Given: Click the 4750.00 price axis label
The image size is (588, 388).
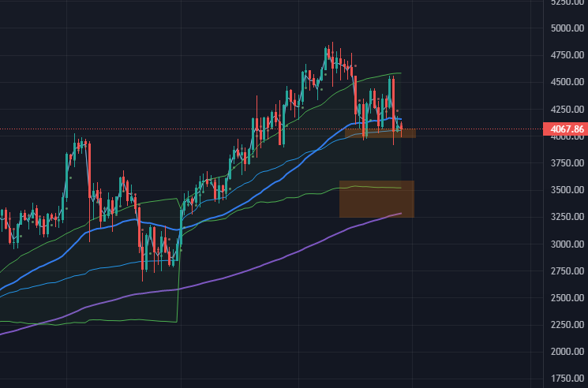Looking at the screenshot, I should 567,55.
